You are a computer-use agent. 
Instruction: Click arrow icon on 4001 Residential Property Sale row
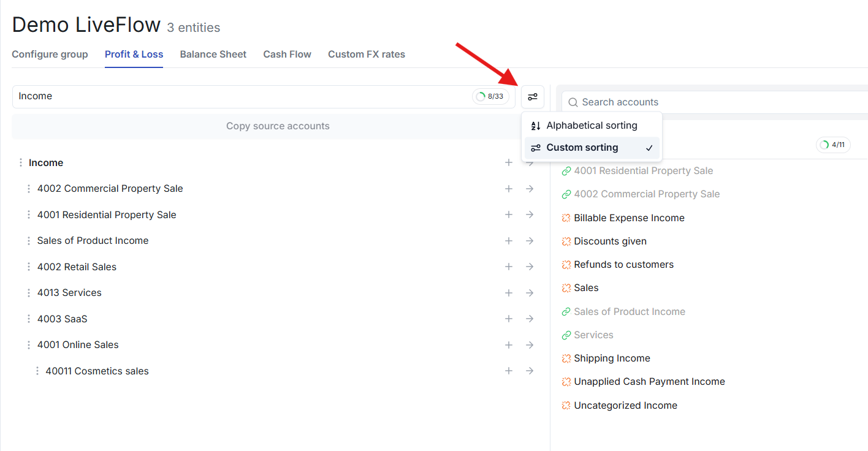[x=530, y=215]
